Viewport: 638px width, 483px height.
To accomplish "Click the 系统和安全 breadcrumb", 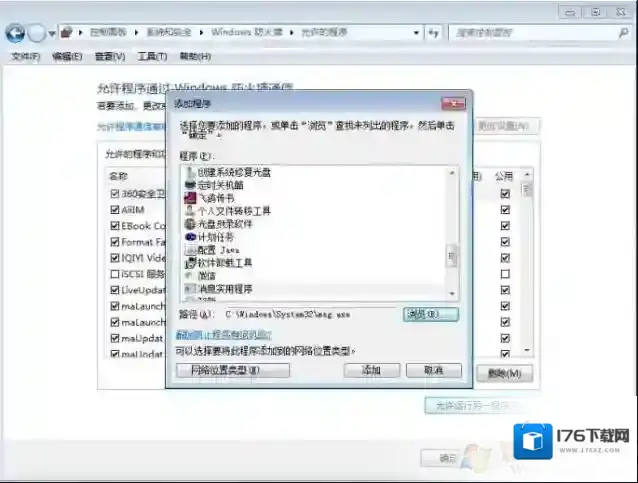I will 169,33.
